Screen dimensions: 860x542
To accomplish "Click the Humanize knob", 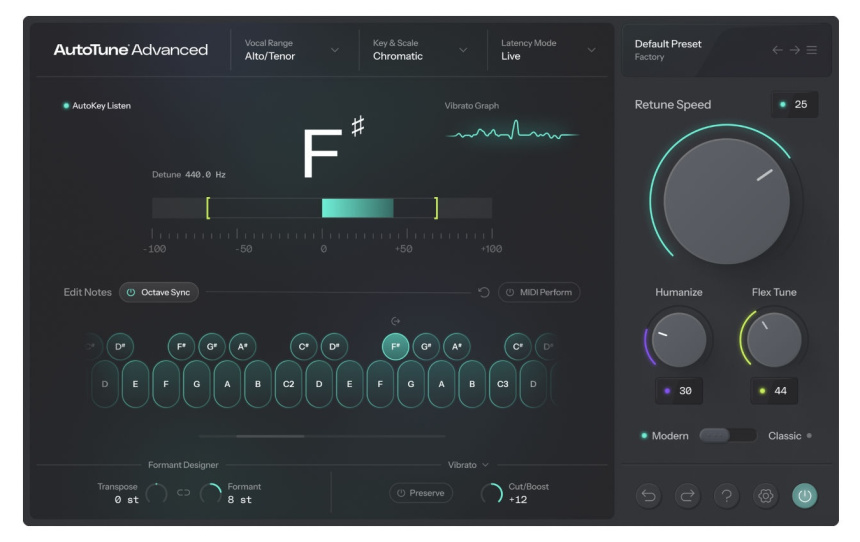I will 679,340.
